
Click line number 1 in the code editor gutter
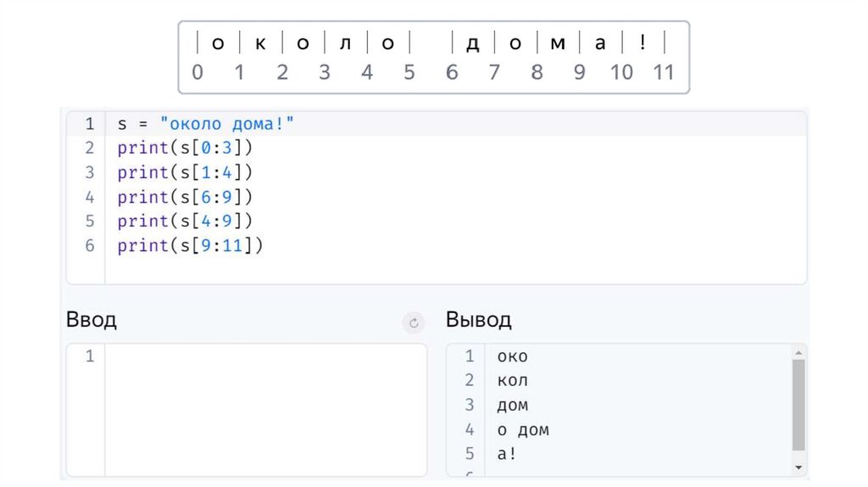pos(89,124)
